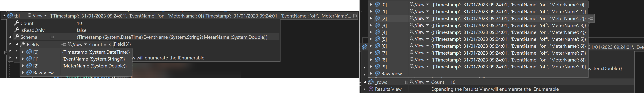Click the wrench icon beside IsReadOnly
This screenshot has height=93, width=644.
[17, 30]
